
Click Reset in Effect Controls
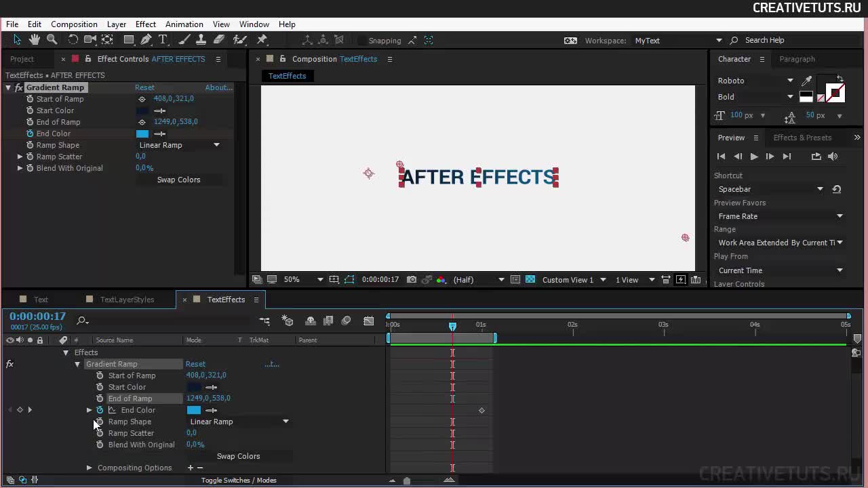144,87
